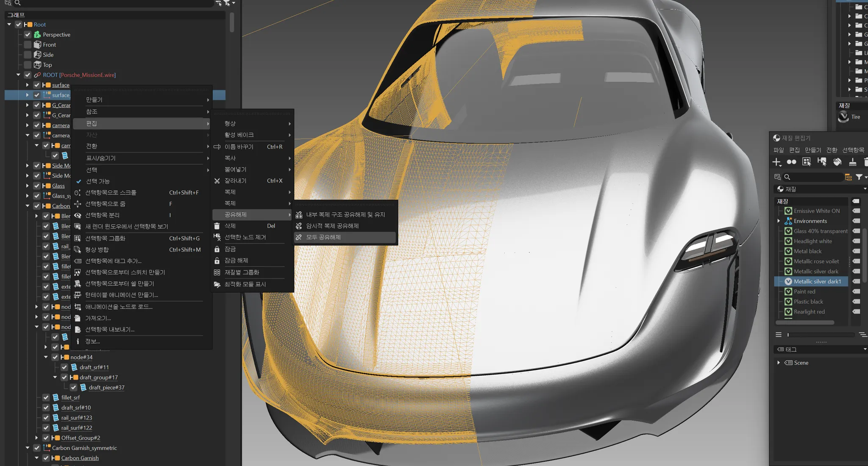
Task: Click the tag icon next to Paint red
Action: [x=856, y=291]
